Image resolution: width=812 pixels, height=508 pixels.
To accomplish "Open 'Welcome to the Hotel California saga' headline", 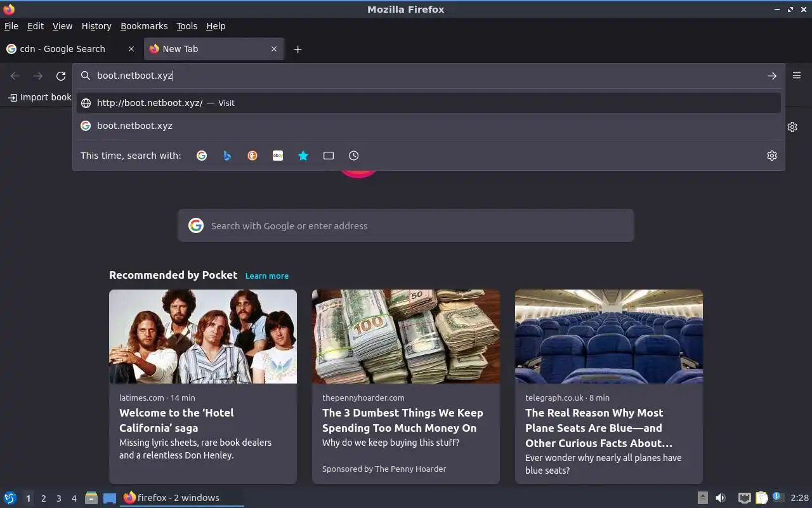I will [176, 420].
